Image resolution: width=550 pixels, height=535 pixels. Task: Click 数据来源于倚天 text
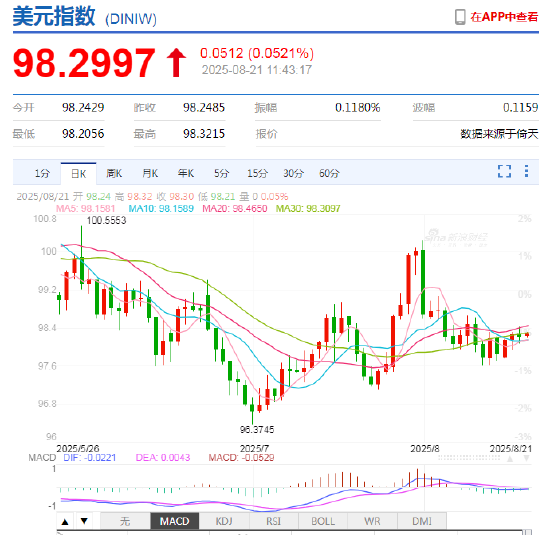point(499,134)
